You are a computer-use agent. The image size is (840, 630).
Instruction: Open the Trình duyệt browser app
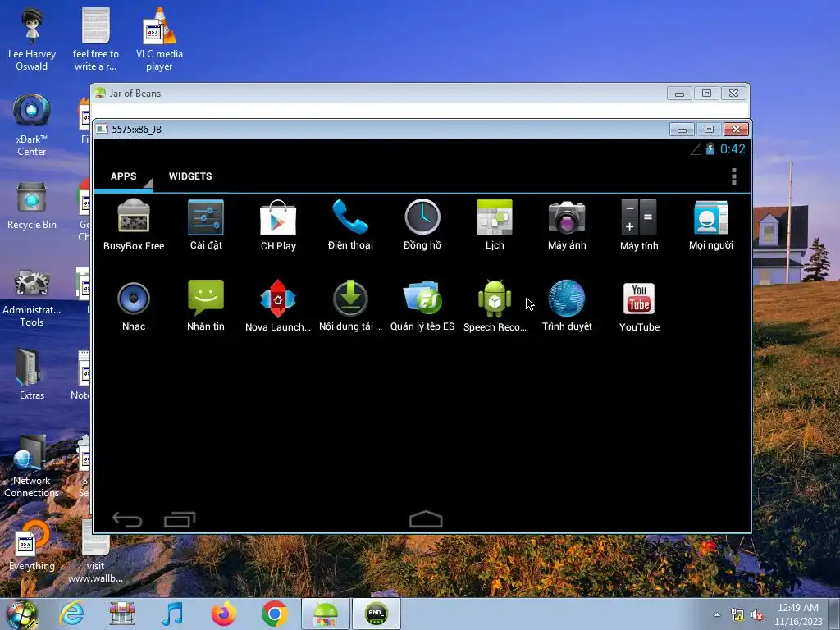pos(567,306)
